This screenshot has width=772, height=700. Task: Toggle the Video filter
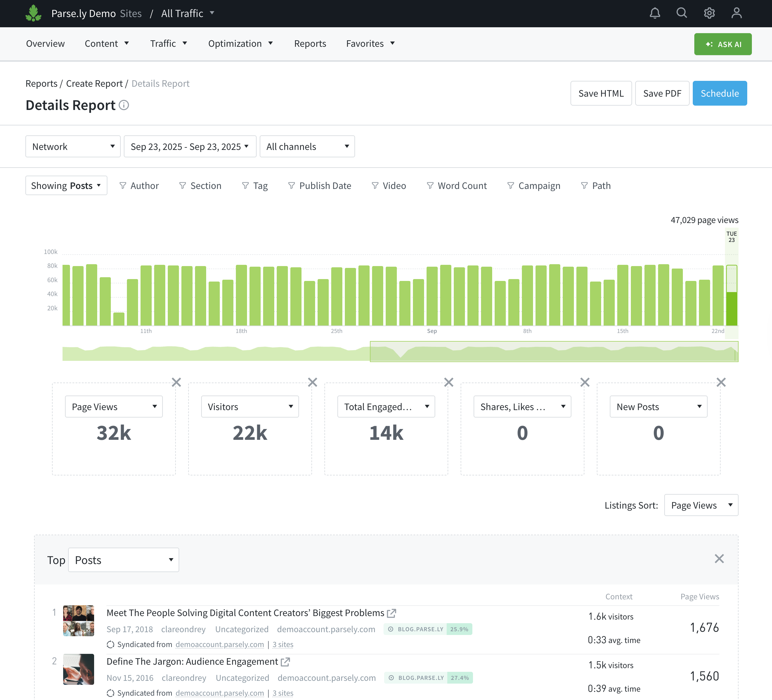pos(389,186)
